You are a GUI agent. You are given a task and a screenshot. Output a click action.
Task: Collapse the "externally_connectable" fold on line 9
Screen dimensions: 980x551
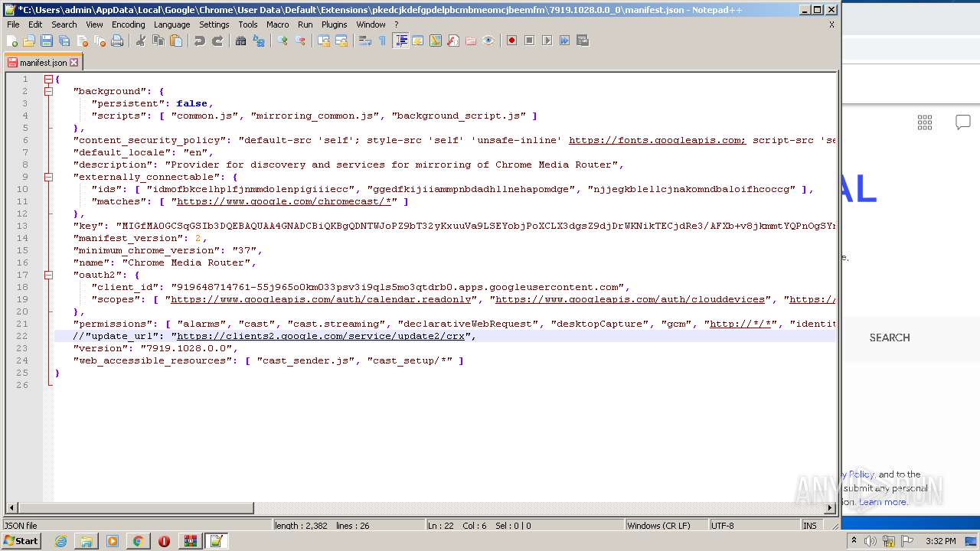[x=48, y=177]
